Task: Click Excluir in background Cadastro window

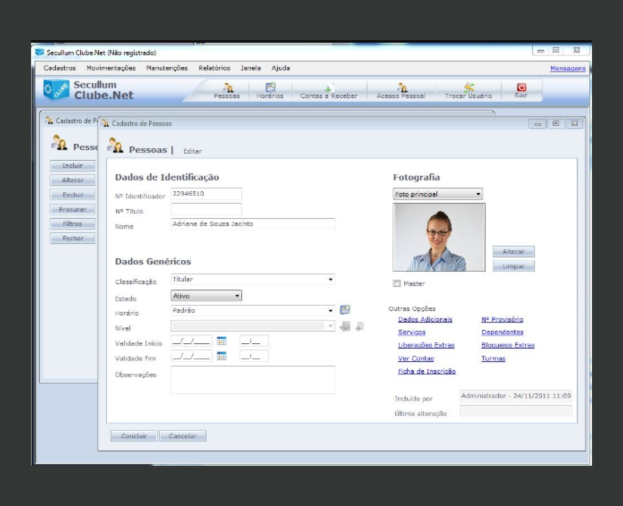Action: coord(73,195)
